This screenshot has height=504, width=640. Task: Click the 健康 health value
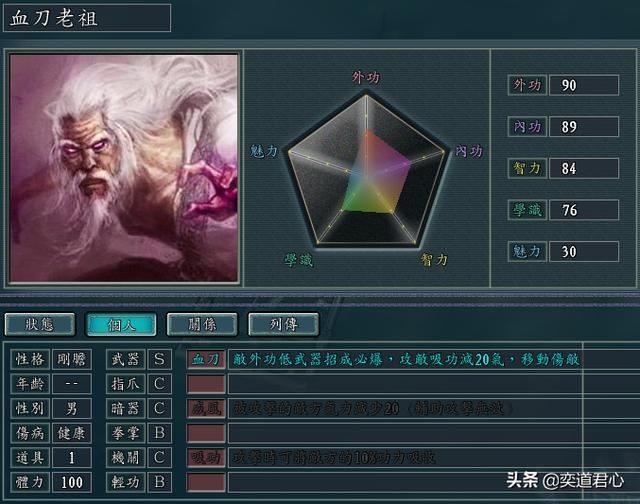coord(72,433)
